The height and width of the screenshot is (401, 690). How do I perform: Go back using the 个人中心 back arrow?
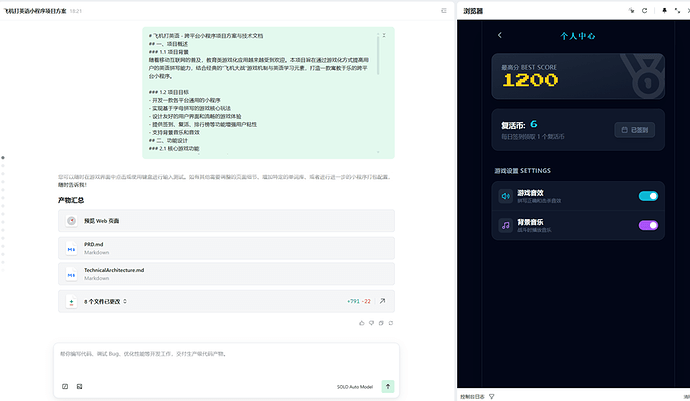[499, 35]
